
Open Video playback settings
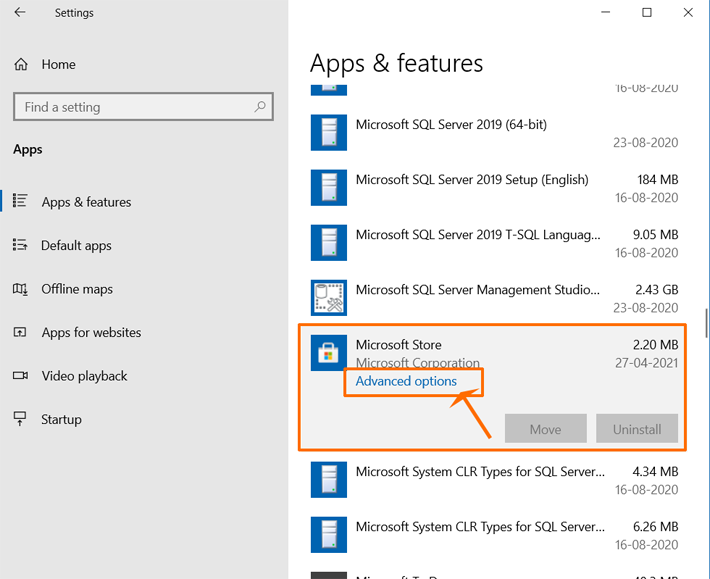[84, 376]
